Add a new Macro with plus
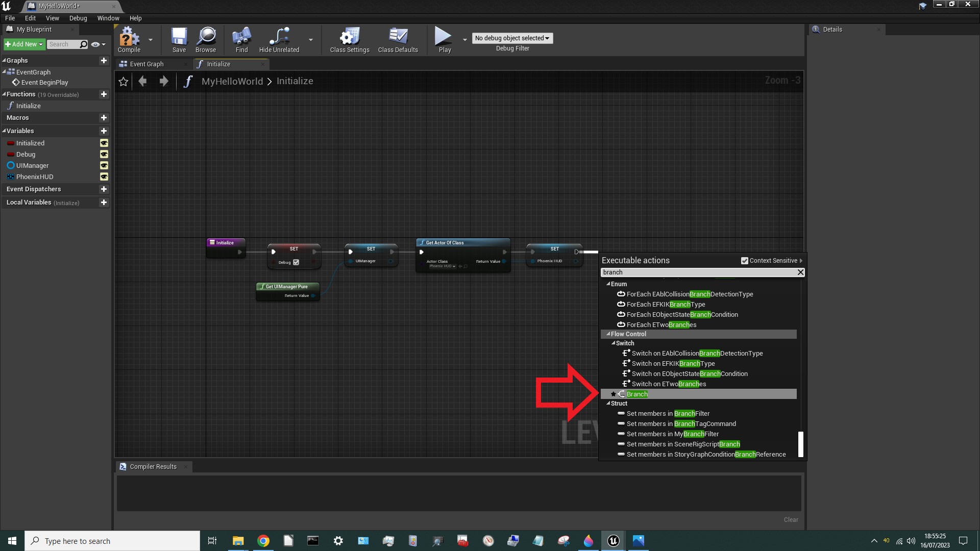Image resolution: width=980 pixels, height=551 pixels. (x=104, y=118)
